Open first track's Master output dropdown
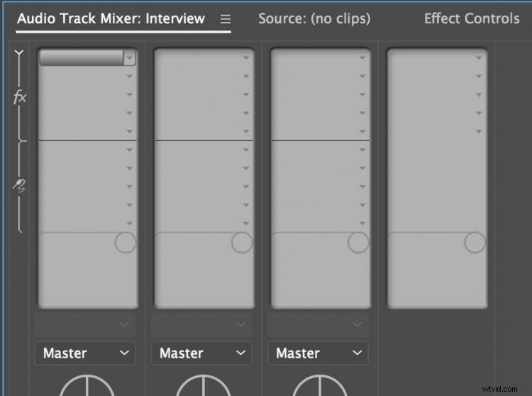 (85, 353)
